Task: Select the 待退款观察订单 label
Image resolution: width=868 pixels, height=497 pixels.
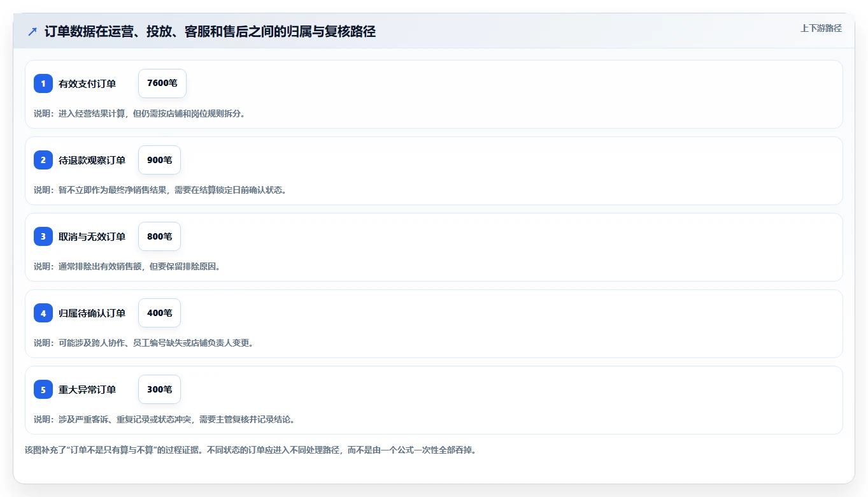Action: coord(92,160)
